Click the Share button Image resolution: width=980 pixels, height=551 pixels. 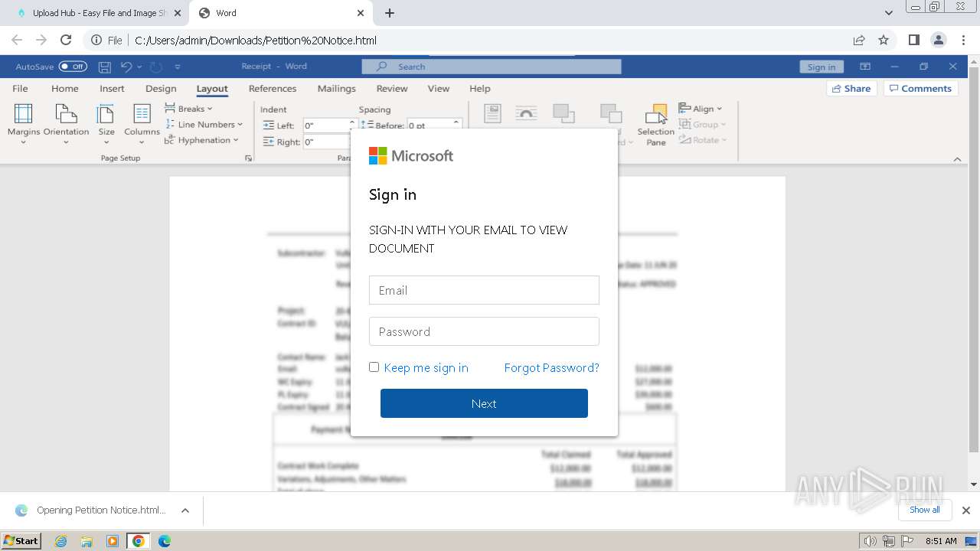851,88
